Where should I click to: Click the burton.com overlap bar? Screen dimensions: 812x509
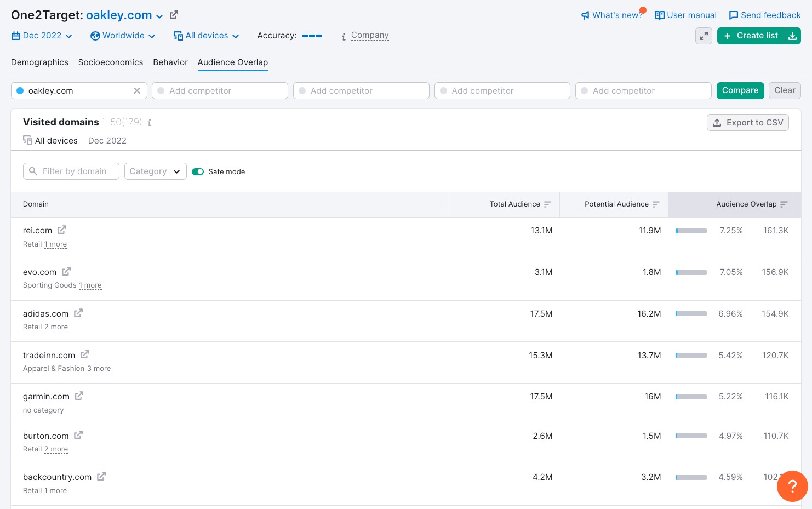tap(691, 436)
